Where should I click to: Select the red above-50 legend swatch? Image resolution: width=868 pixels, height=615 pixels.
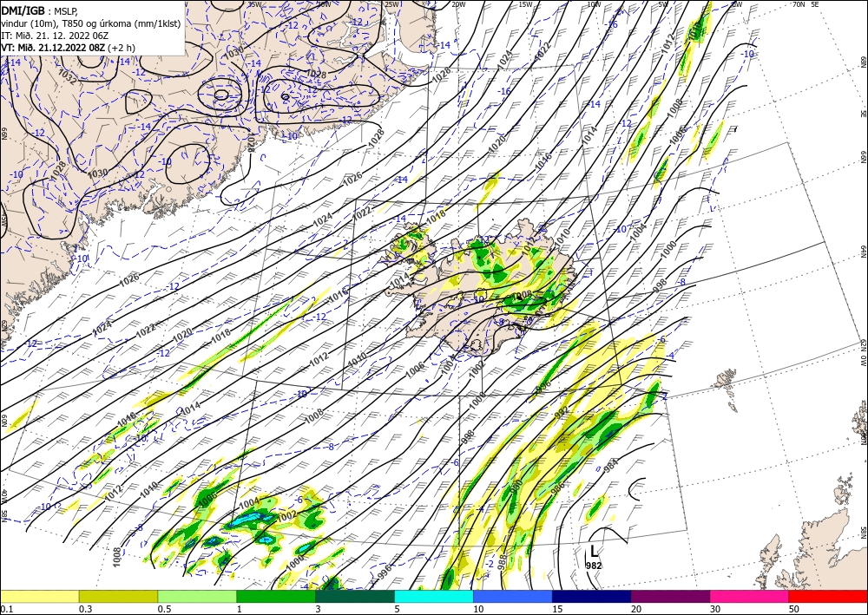828,596
